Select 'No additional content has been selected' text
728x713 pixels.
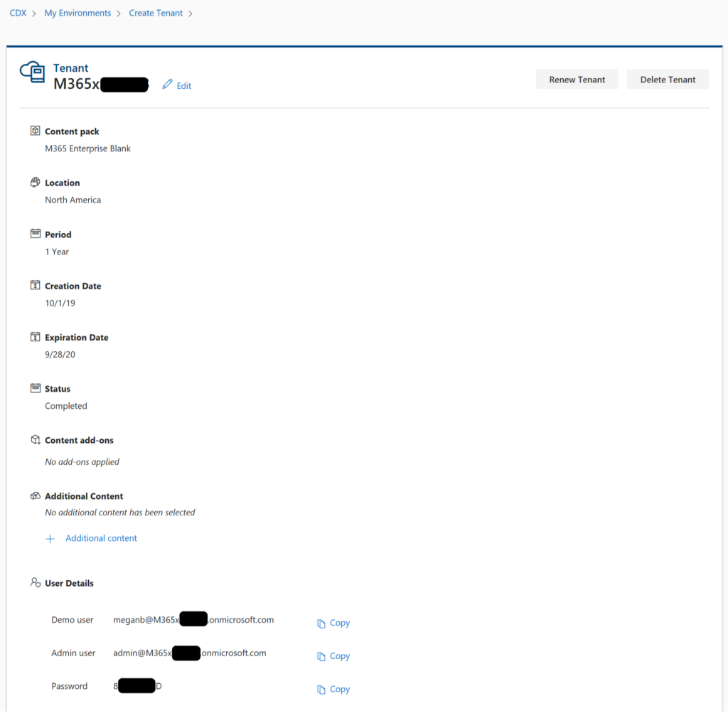point(119,513)
